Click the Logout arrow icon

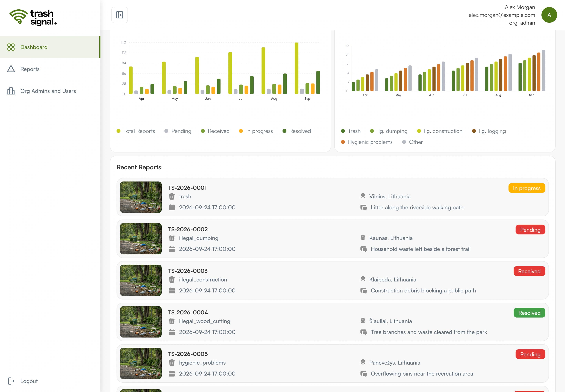pyautogui.click(x=11, y=381)
